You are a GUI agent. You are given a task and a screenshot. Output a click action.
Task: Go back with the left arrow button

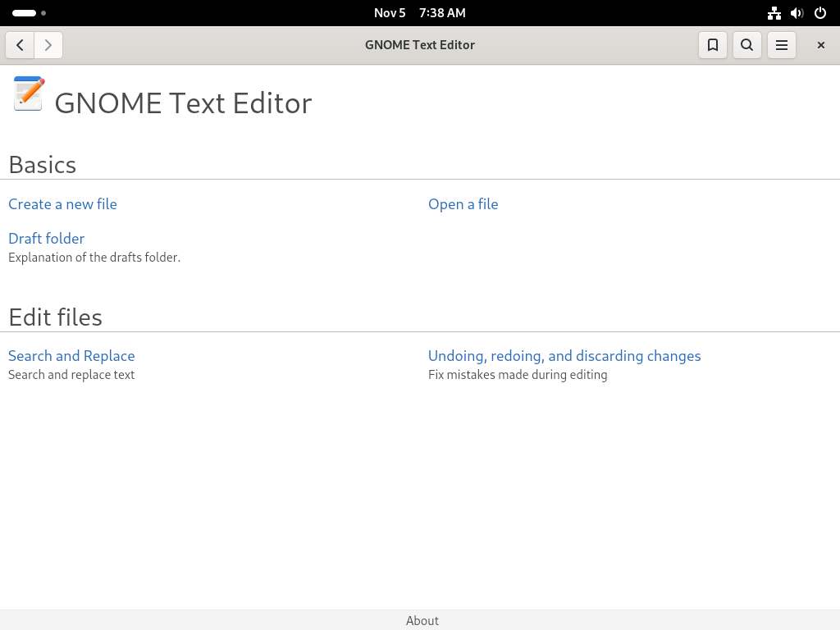pyautogui.click(x=20, y=45)
